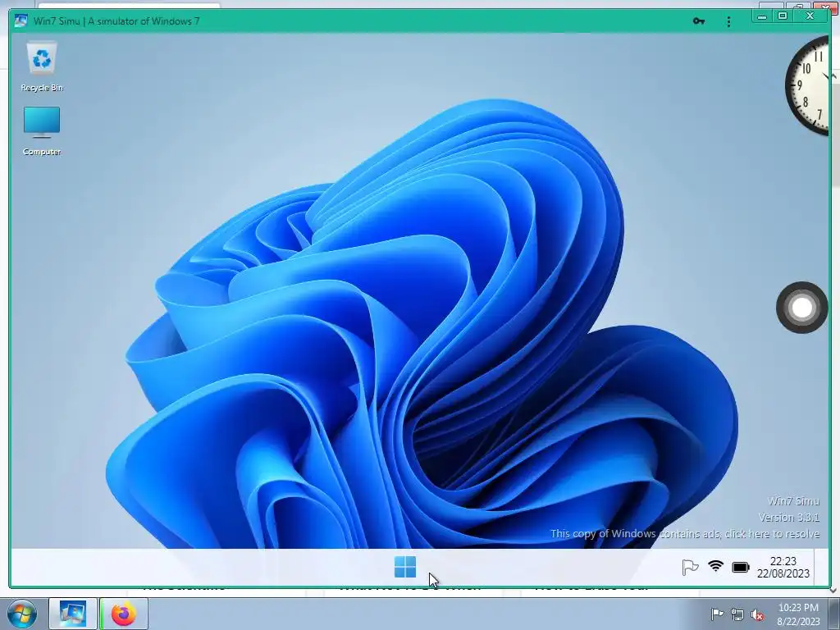Close the Win7 Simu window
840x630 pixels.
point(810,16)
